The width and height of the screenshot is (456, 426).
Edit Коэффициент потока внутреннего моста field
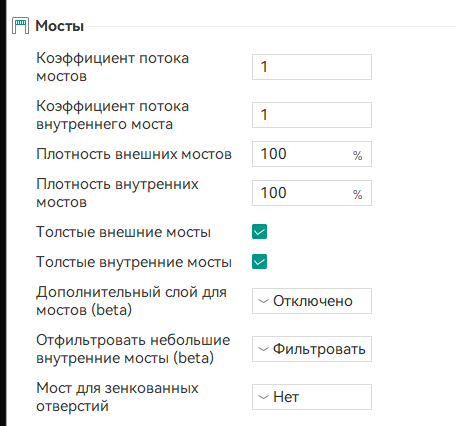(x=312, y=115)
